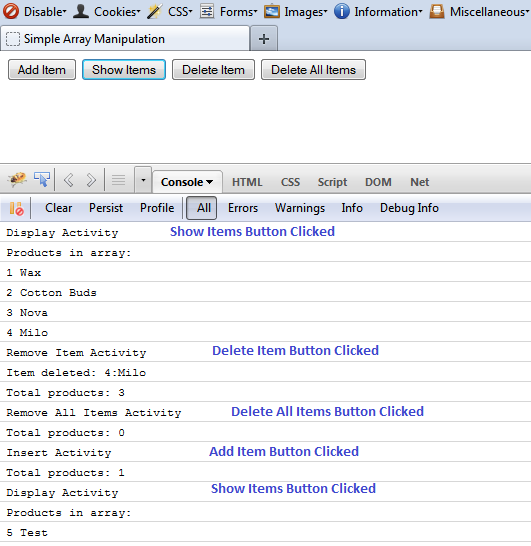Switch to the HTML panel tab

click(247, 182)
